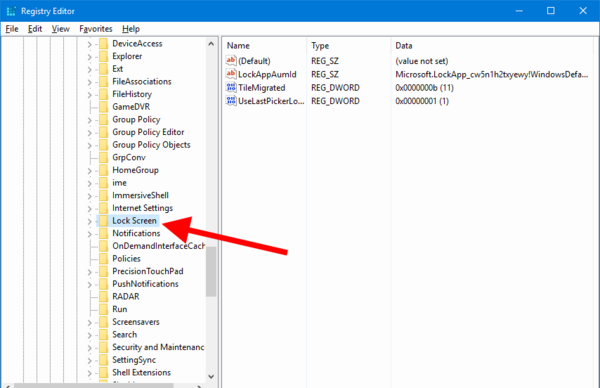Click the Search folder icon

tap(103, 334)
